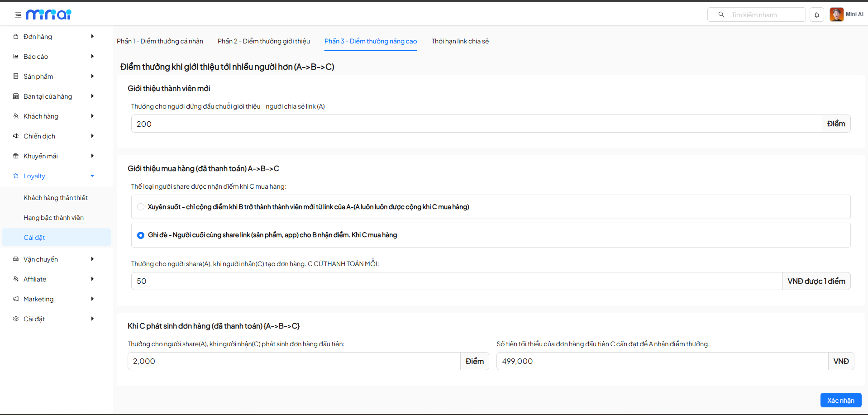Open notifications bell icon
This screenshot has width=868, height=415.
[x=816, y=15]
